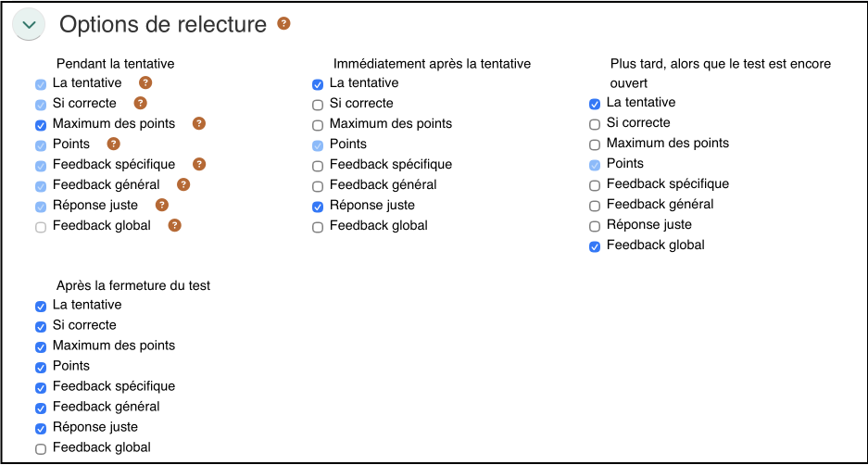Viewport: 868px width, 465px height.
Task: Click help icon beside Points option
Action: pos(113,144)
